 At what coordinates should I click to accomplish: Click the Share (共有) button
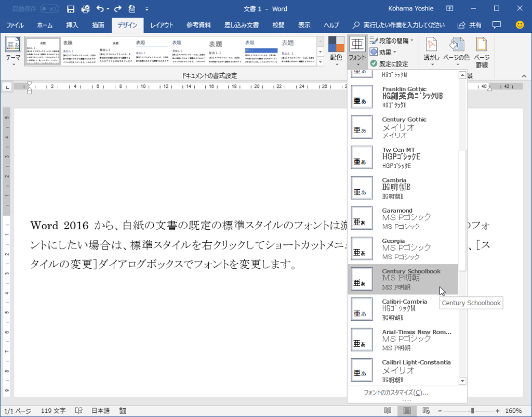[x=470, y=25]
